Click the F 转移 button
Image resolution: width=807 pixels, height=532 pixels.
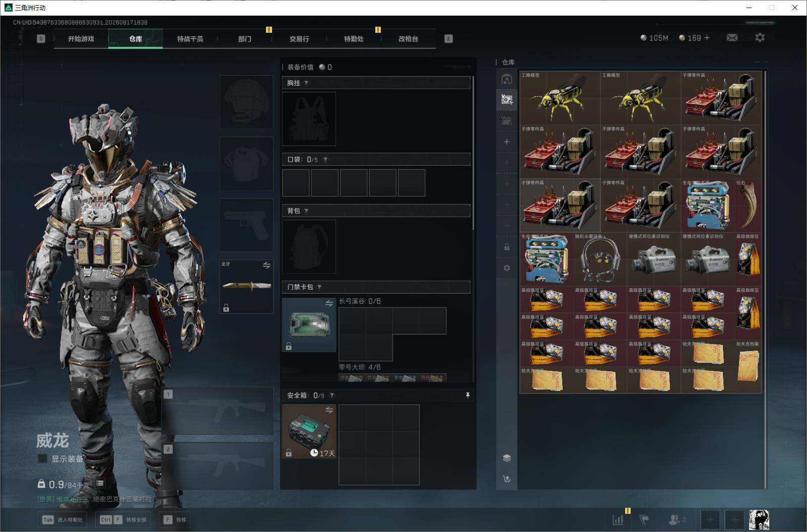[x=175, y=520]
